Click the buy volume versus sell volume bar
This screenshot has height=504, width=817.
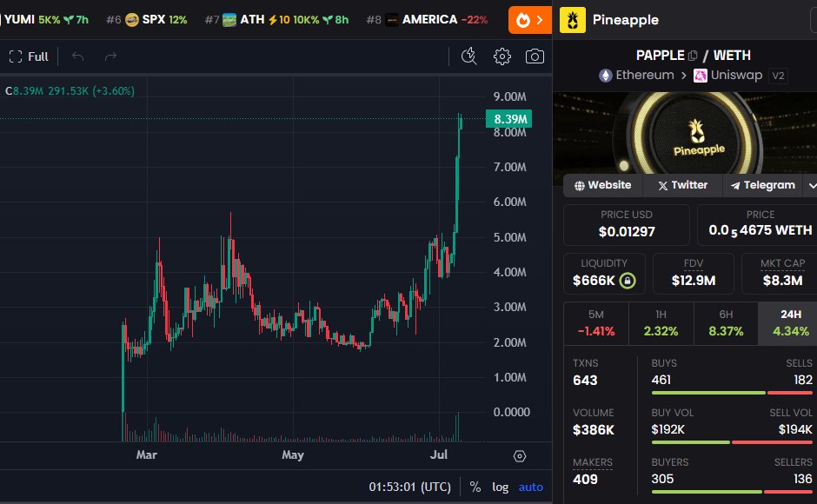tap(732, 442)
